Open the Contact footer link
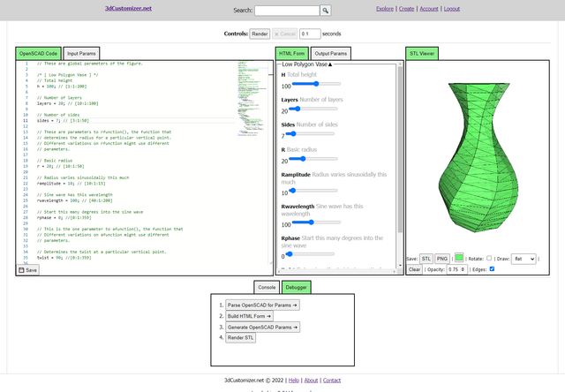 tap(332, 381)
